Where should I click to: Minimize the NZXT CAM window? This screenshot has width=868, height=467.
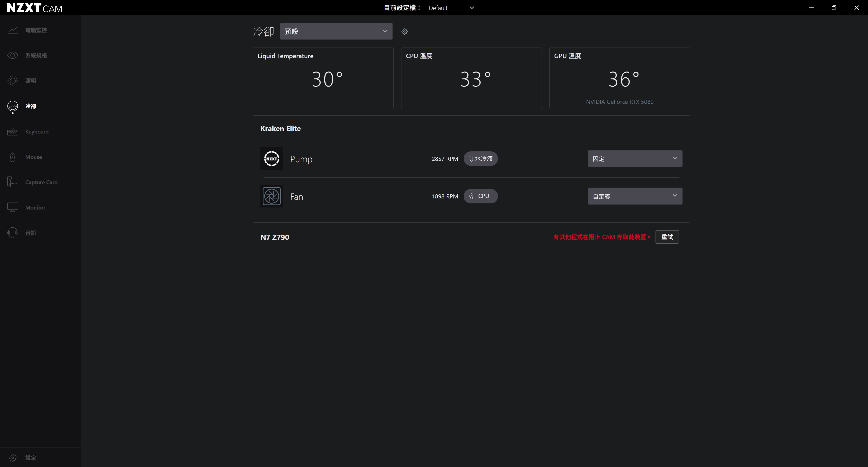pyautogui.click(x=811, y=8)
